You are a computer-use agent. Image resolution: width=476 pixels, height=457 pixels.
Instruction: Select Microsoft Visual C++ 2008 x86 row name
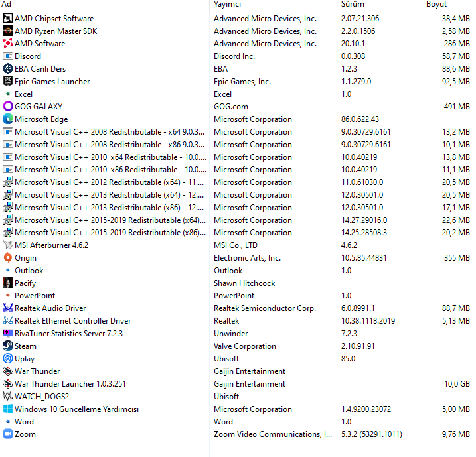pos(110,145)
